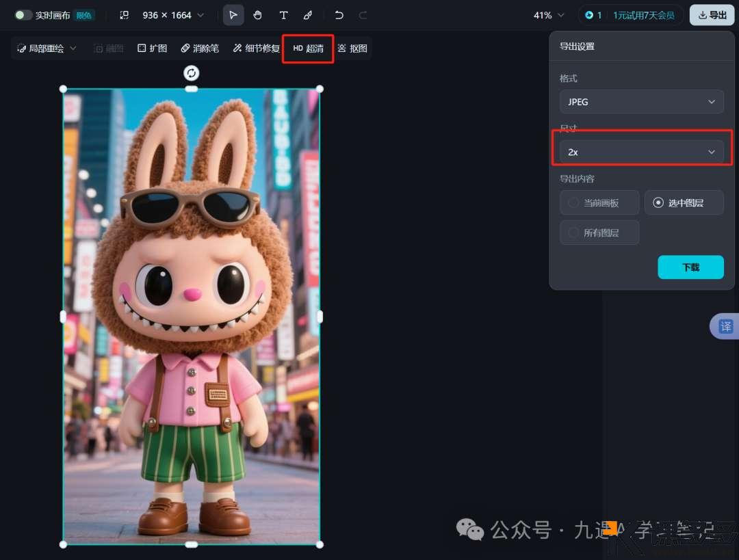
Task: Open the 936 × 1664 size dropdown
Action: point(172,15)
